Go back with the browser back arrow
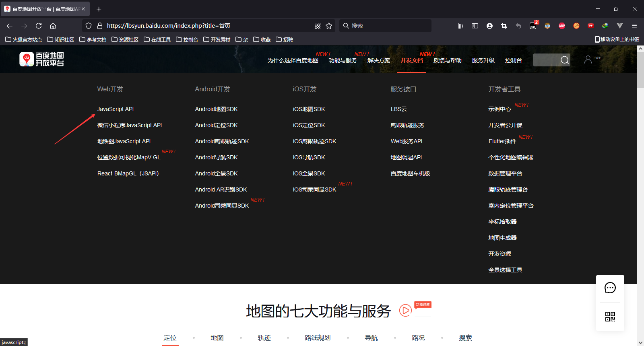 pyautogui.click(x=10, y=26)
